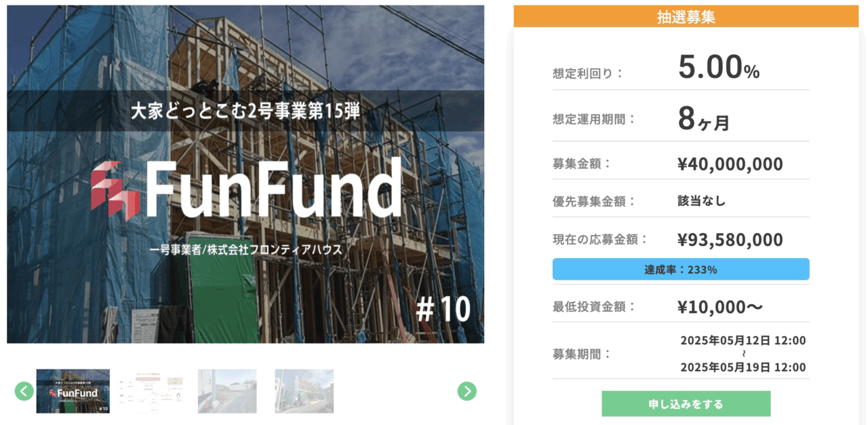Select the third thumbnail showing a street
The height and width of the screenshot is (425, 868).
(227, 391)
